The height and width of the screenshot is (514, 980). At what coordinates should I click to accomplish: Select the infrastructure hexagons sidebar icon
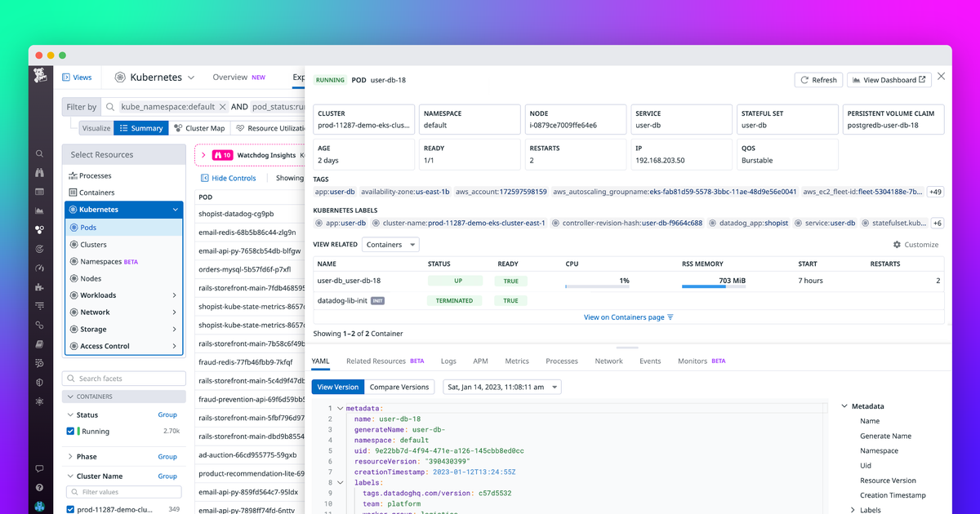[x=39, y=230]
